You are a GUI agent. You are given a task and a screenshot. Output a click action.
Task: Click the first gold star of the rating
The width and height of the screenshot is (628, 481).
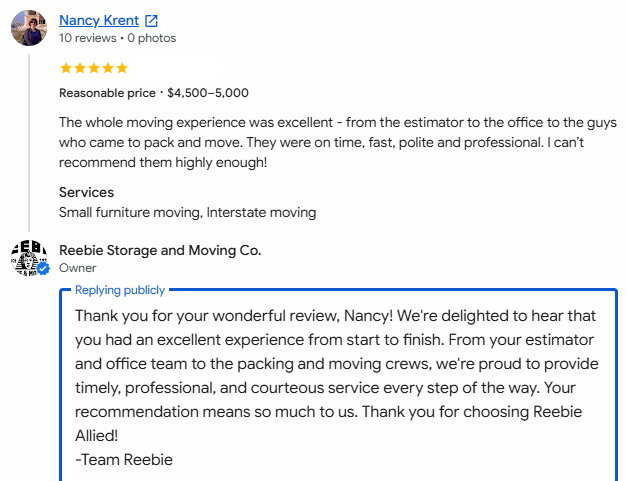(66, 68)
